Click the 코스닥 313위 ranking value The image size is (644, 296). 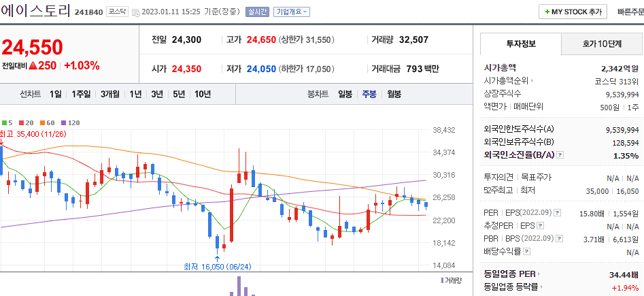617,81
